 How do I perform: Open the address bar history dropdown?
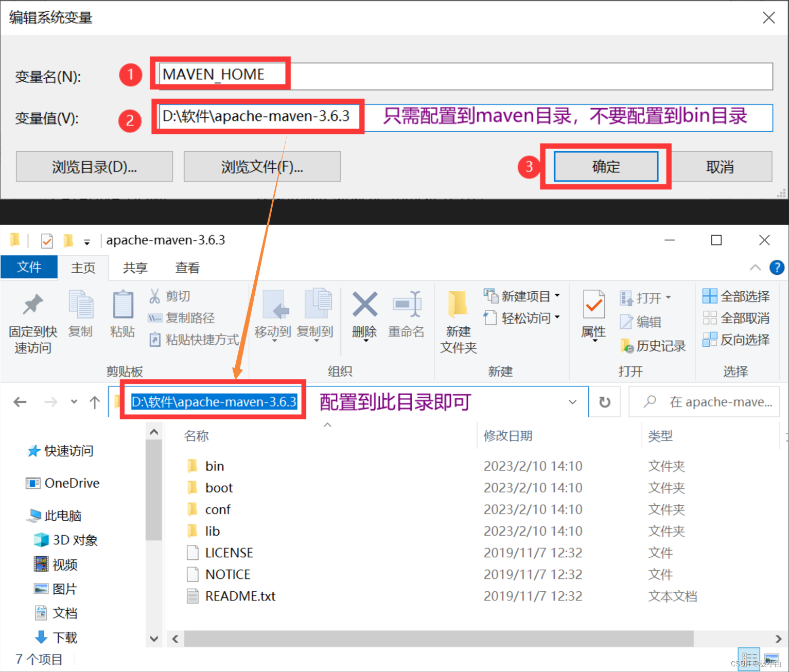tap(573, 402)
